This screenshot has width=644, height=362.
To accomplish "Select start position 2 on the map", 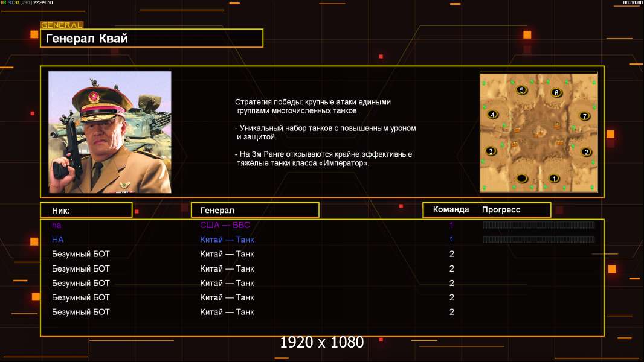I will [586, 152].
